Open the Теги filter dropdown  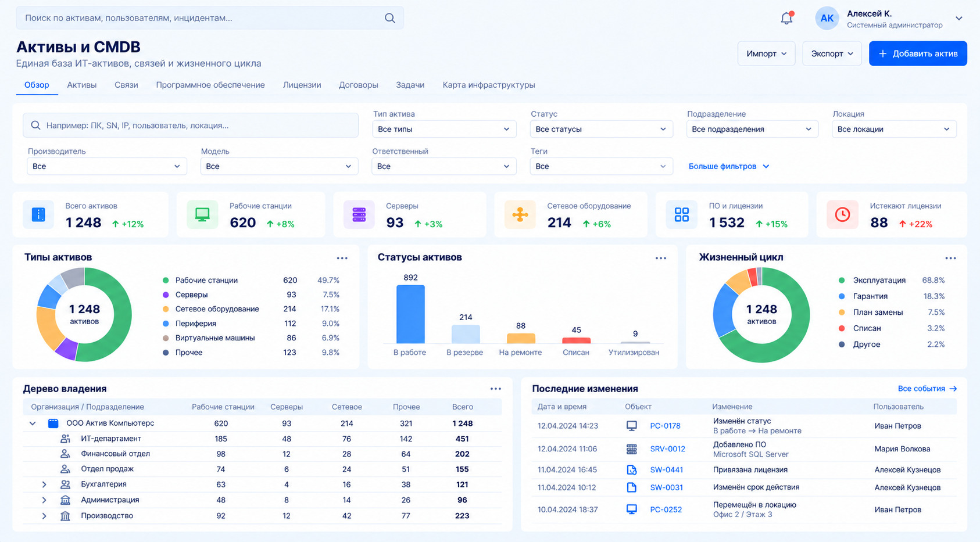602,166
